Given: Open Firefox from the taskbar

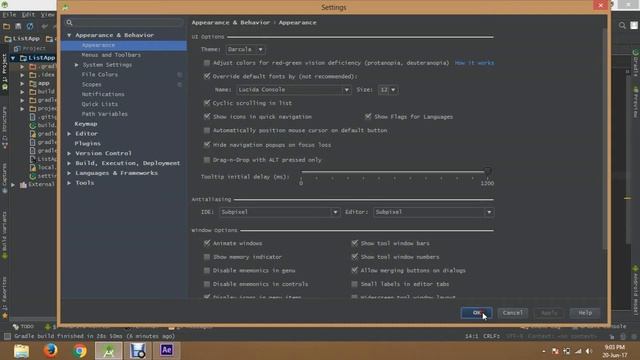Looking at the screenshot, I should point(51,351).
